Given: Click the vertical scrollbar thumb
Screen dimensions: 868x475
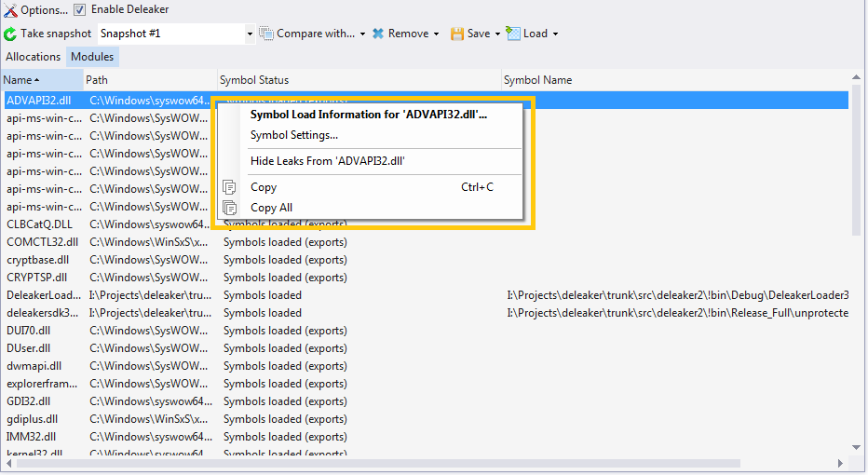Looking at the screenshot, I should (857, 160).
